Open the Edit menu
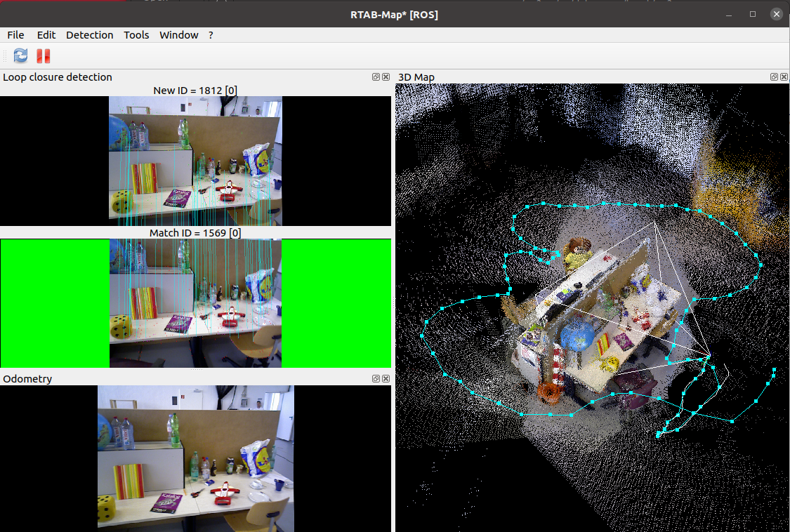This screenshot has width=790, height=532. click(46, 35)
